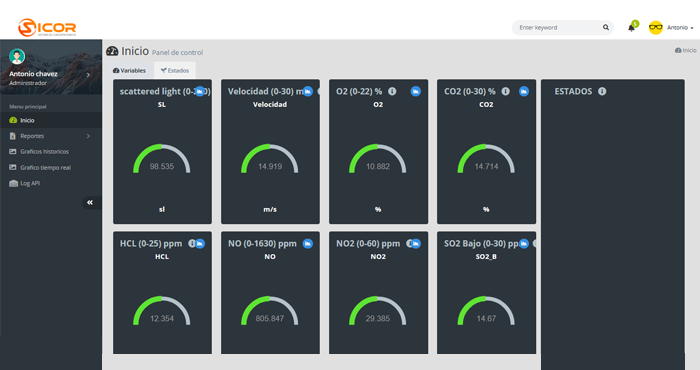The width and height of the screenshot is (700, 370).
Task: Expand the Reportes submenu arrow
Action: tap(88, 136)
